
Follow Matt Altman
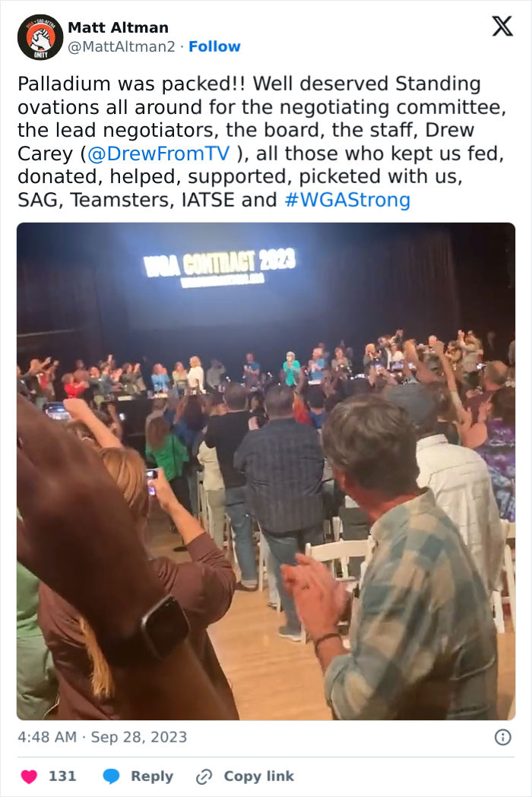[214, 46]
